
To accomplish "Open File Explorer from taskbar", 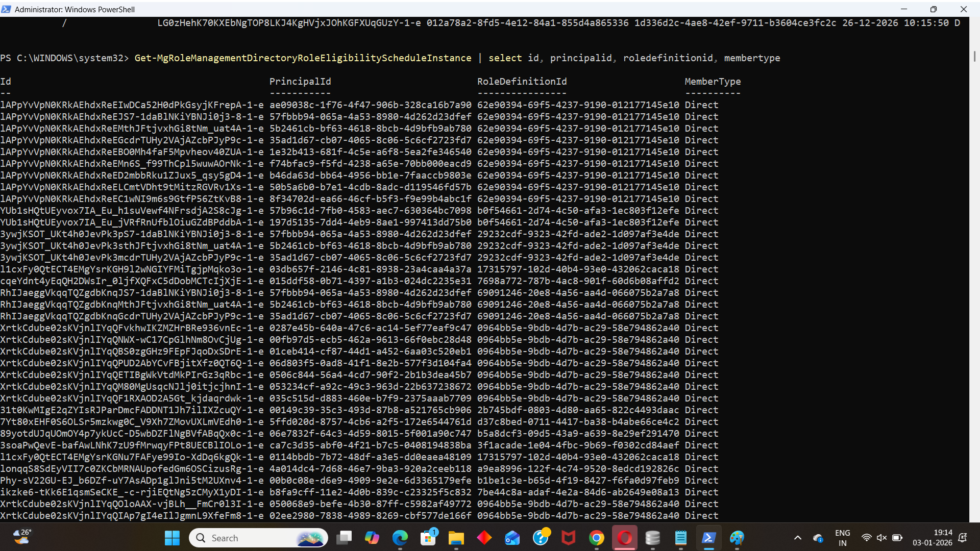I will [x=456, y=538].
